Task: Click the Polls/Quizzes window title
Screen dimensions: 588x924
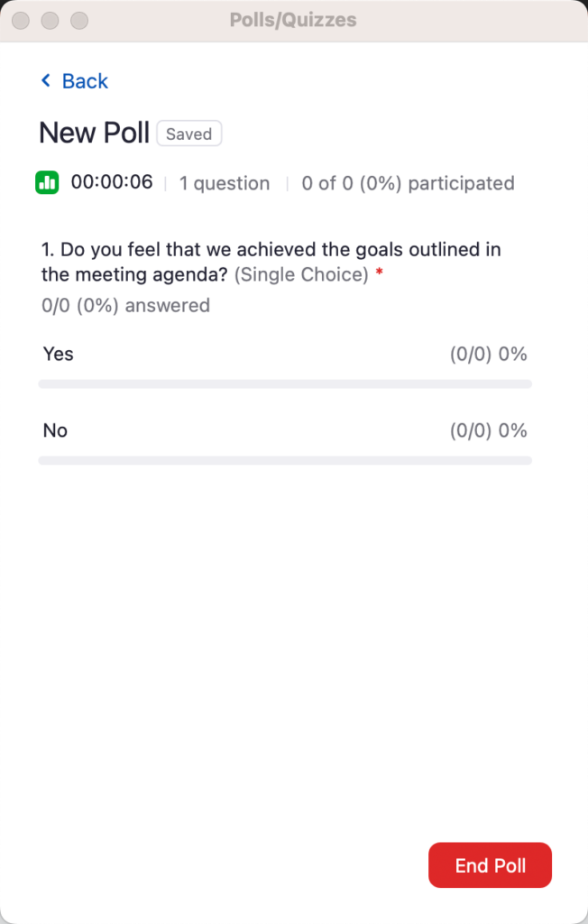Action: (293, 20)
